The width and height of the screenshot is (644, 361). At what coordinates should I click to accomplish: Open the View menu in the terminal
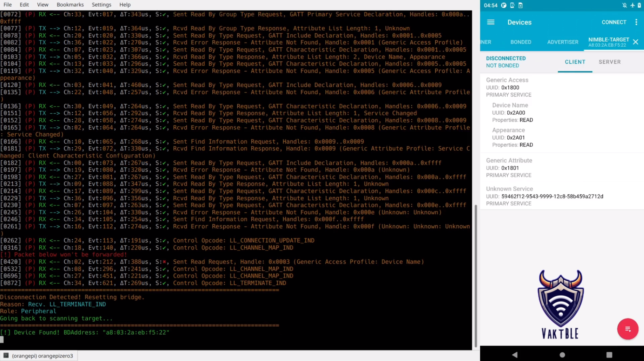(x=42, y=5)
